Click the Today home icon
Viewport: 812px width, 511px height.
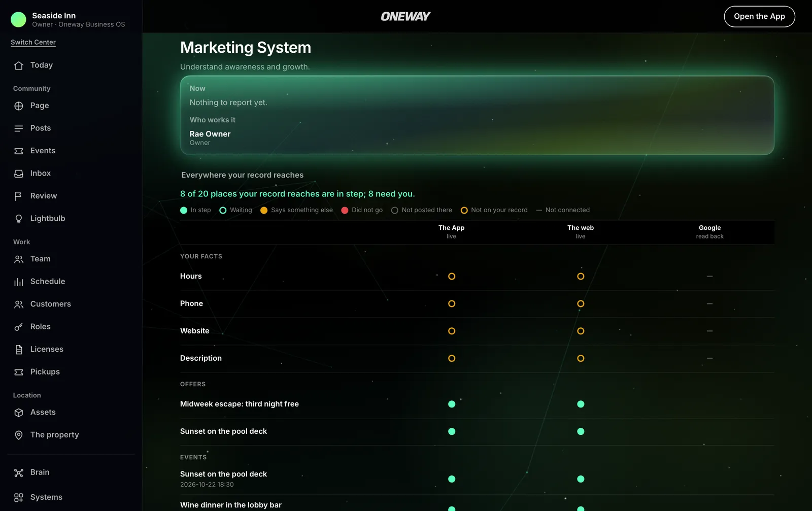19,65
